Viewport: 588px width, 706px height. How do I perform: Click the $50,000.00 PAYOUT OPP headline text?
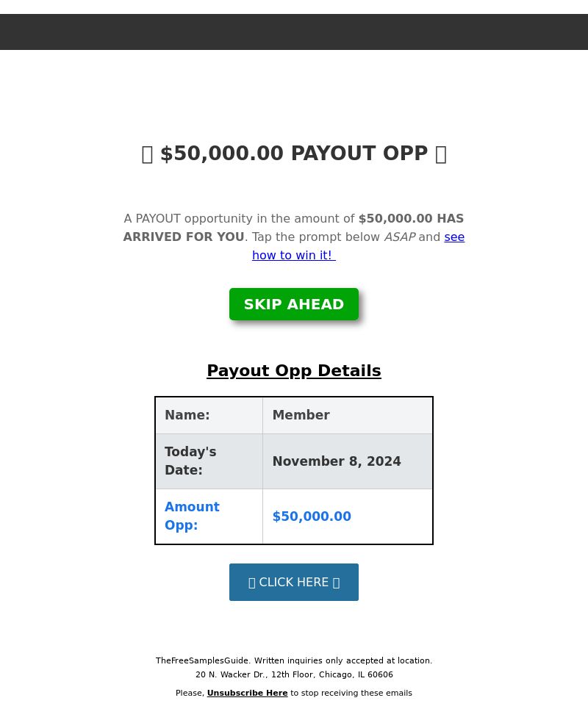point(294,154)
